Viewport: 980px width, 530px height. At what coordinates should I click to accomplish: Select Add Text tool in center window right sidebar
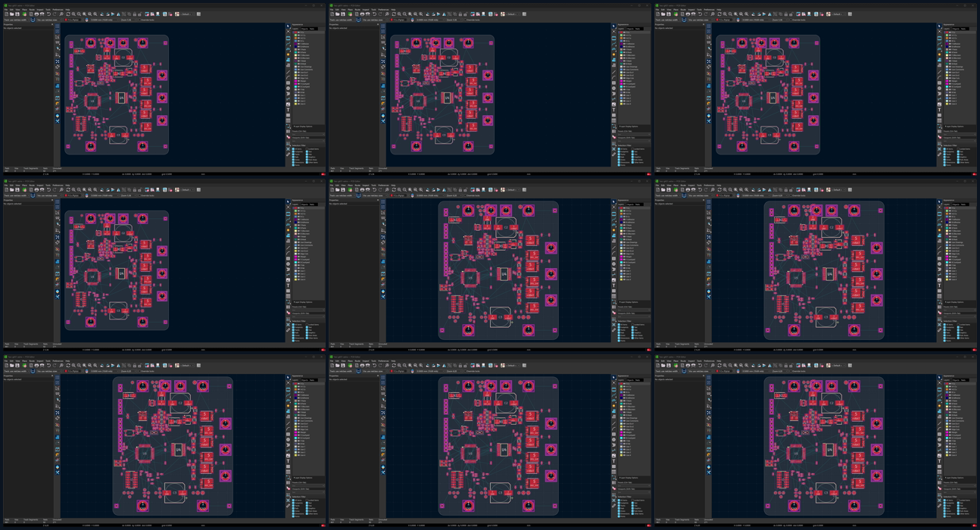click(x=613, y=285)
